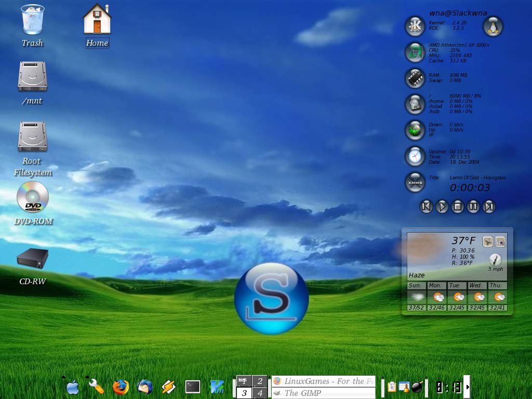
Task: Click the KDE logo in system monitor
Action: tap(415, 26)
